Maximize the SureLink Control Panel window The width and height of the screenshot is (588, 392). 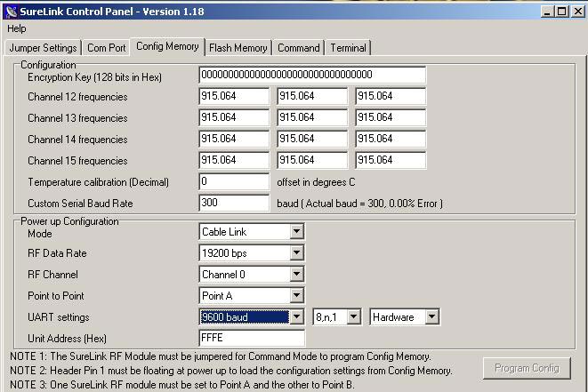[x=562, y=12]
